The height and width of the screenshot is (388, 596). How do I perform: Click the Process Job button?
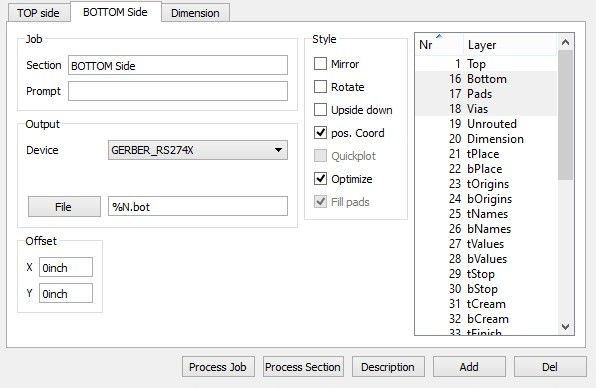218,367
